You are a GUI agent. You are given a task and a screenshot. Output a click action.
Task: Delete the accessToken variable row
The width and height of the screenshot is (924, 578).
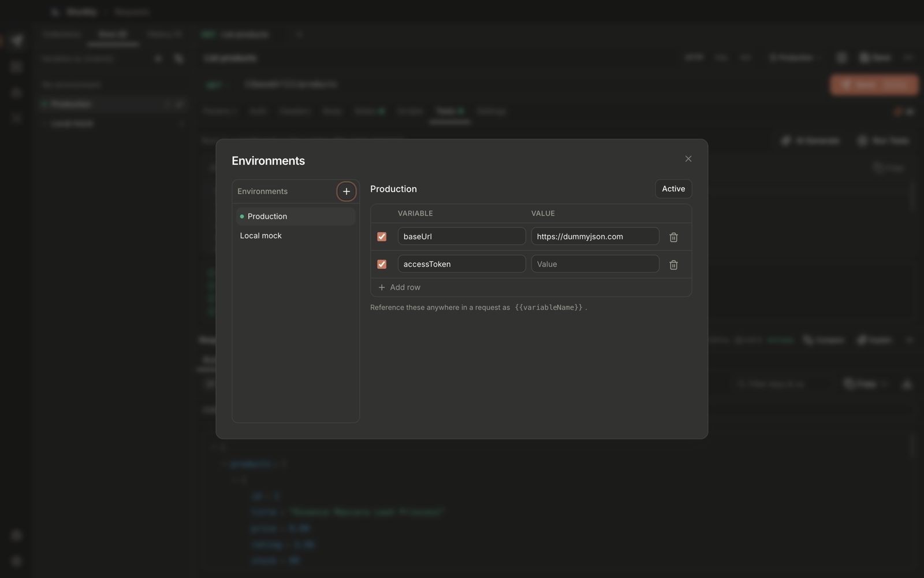(x=673, y=265)
